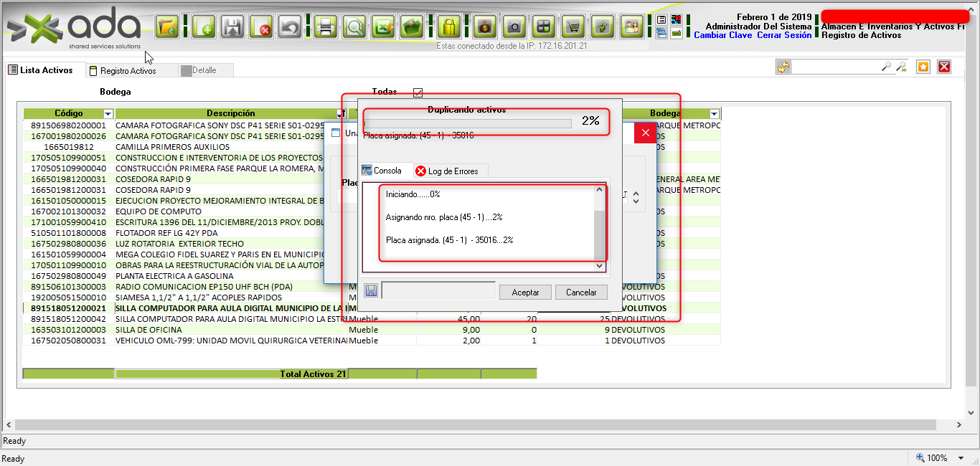This screenshot has height=466, width=980.
Task: Click the Excel export toolbar icon
Action: coord(384,27)
